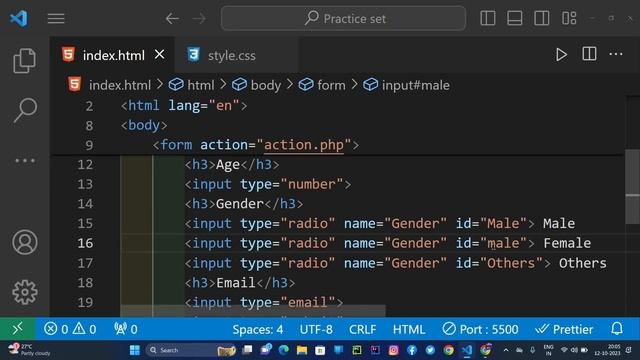Select the html breadcrumb item

tap(200, 85)
